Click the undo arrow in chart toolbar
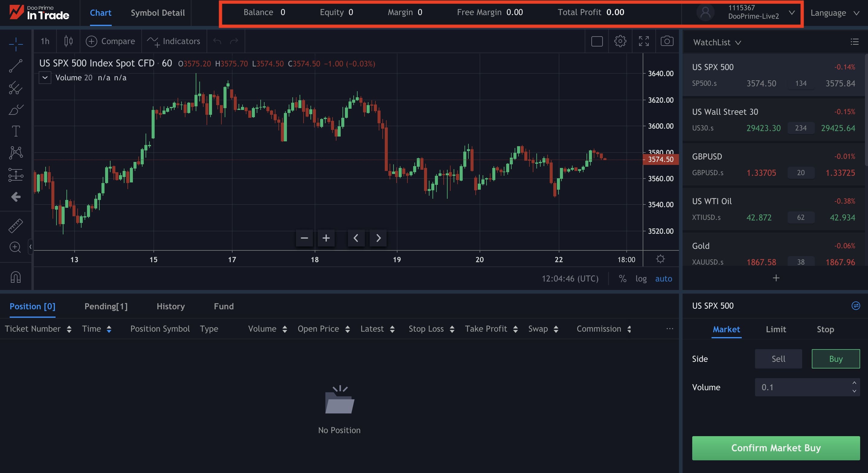This screenshot has width=868, height=473. (x=217, y=41)
